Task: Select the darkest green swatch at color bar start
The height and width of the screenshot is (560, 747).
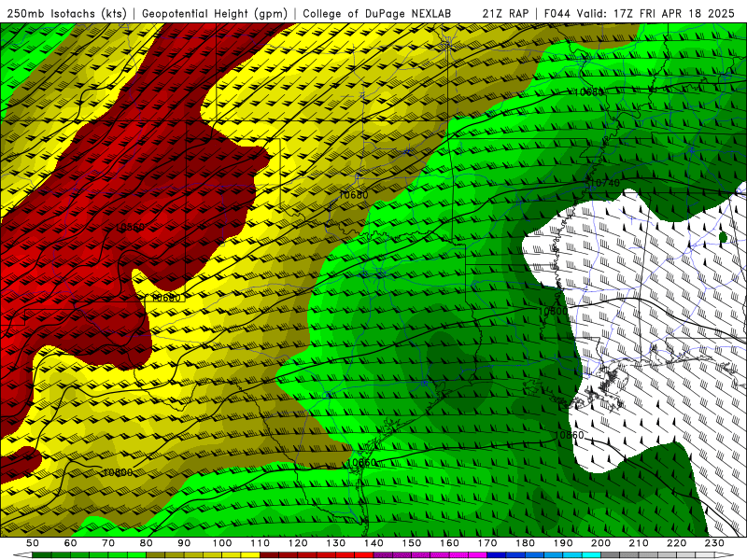Action: [42, 555]
